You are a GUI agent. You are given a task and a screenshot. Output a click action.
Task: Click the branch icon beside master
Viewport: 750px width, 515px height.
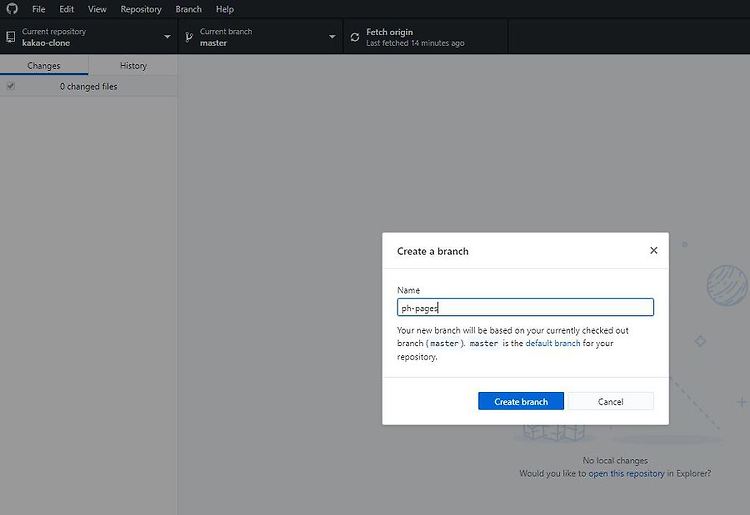tap(189, 37)
